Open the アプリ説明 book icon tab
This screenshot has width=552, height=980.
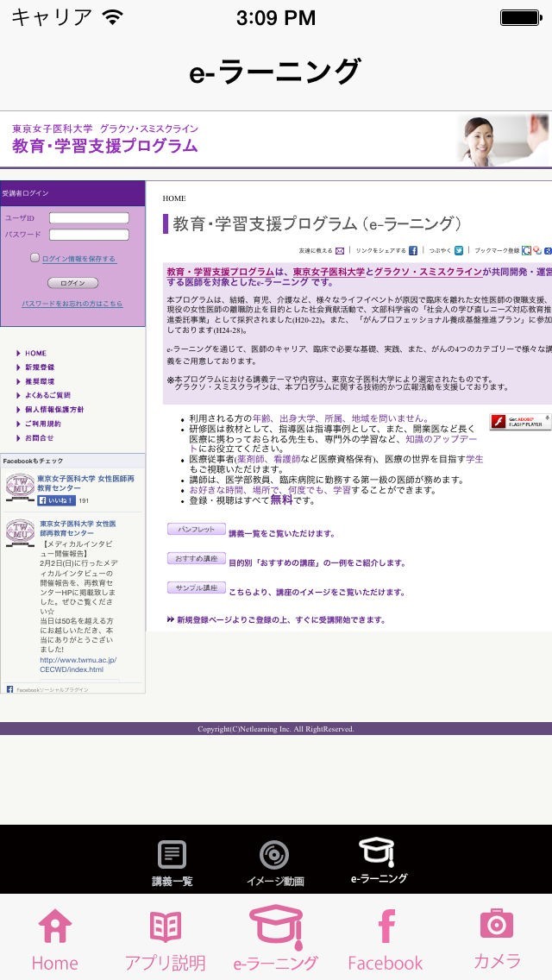pyautogui.click(x=165, y=939)
